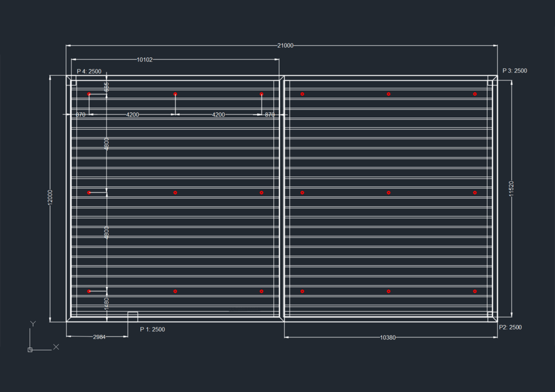Select the P 3: 2500 text label

click(x=515, y=70)
